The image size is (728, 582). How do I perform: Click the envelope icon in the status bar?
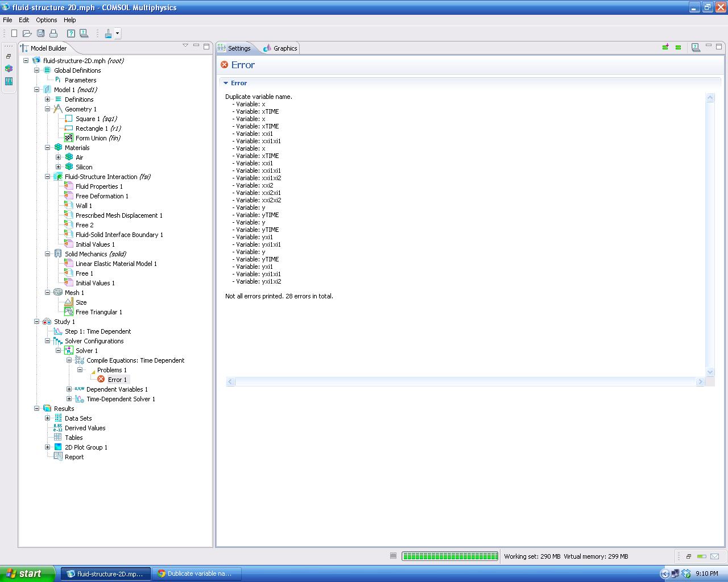715,556
